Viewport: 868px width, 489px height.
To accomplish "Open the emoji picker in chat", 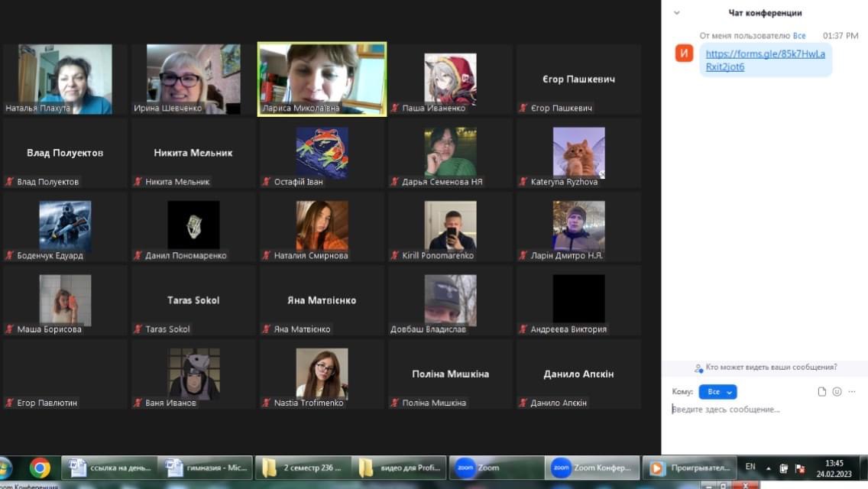I will [x=837, y=392].
